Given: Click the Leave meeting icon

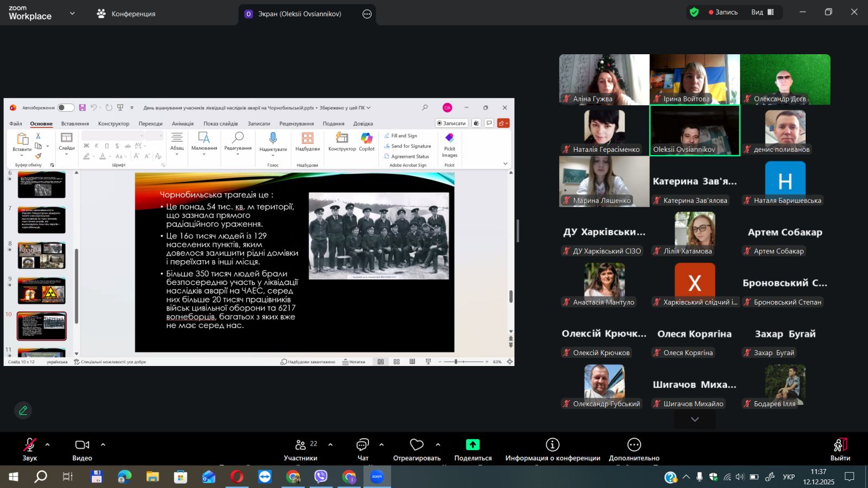Looking at the screenshot, I should [x=840, y=445].
